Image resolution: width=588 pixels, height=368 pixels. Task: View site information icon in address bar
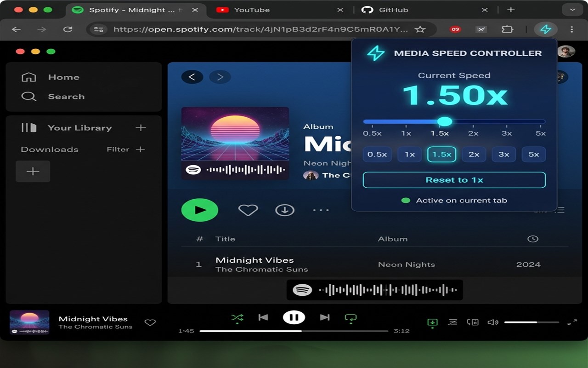99,29
